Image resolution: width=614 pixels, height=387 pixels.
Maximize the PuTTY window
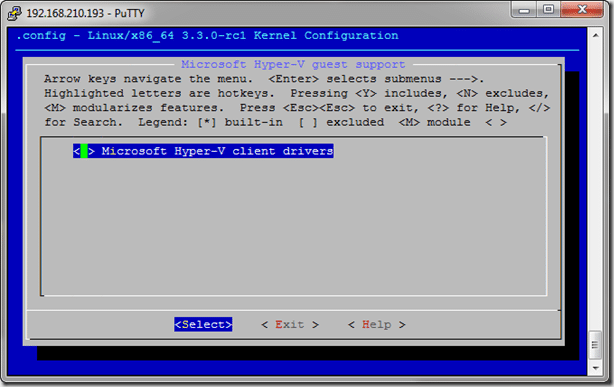coord(549,10)
